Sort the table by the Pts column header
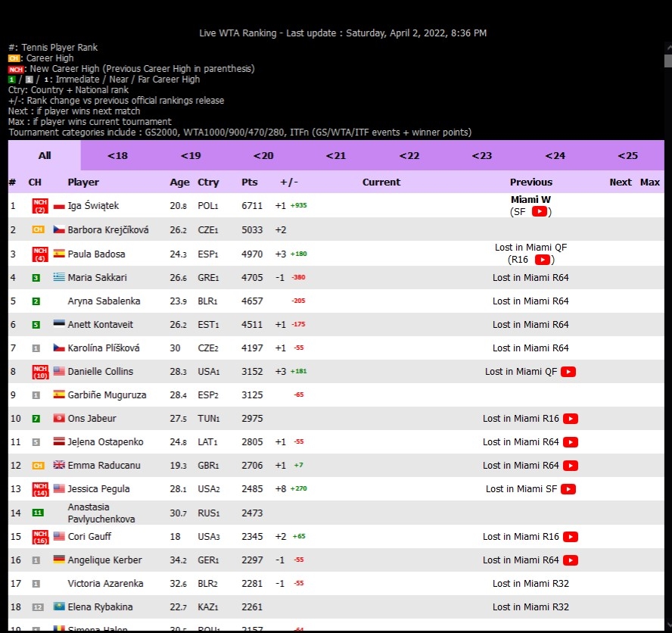The image size is (672, 633). click(249, 182)
